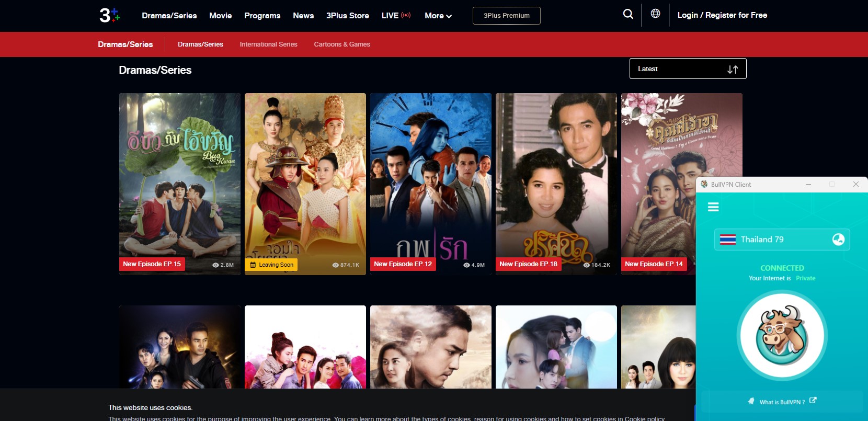Open the search magnifier icon

coord(628,14)
